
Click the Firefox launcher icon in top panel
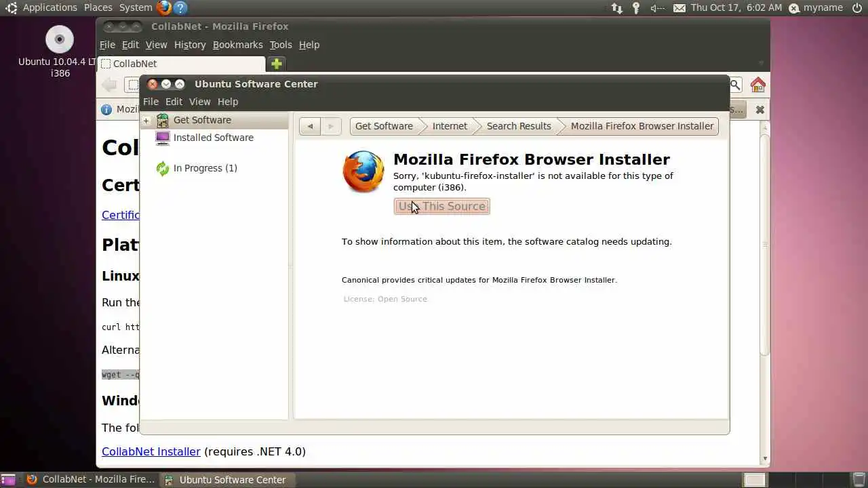(x=164, y=8)
